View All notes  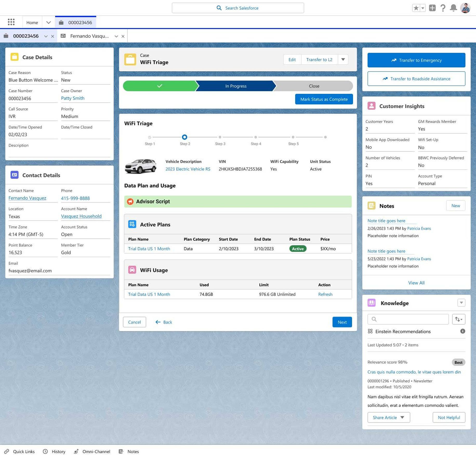pyautogui.click(x=416, y=283)
